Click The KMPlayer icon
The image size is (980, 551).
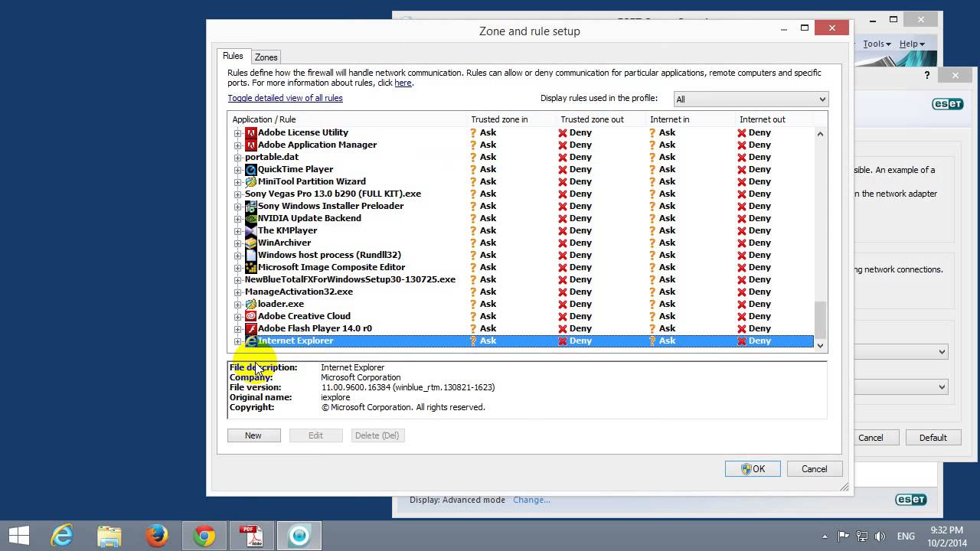(250, 230)
